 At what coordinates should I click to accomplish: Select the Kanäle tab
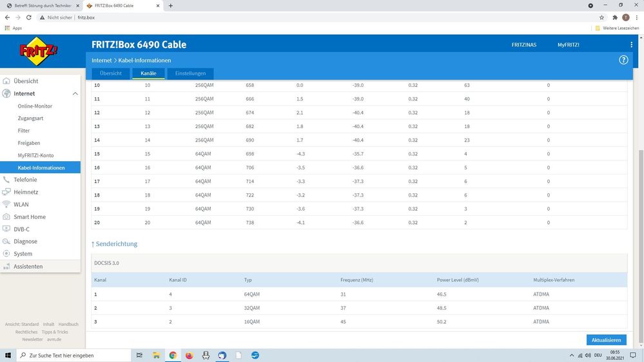pos(148,73)
